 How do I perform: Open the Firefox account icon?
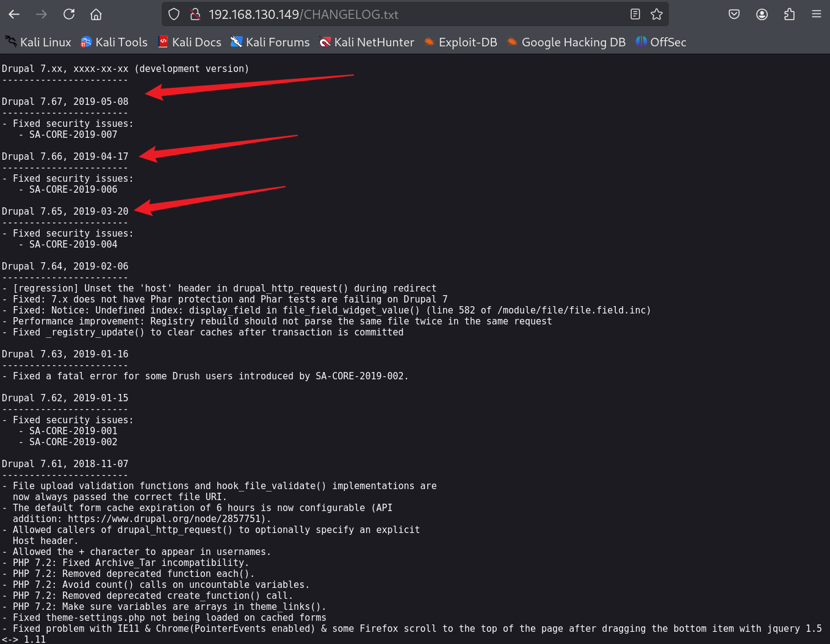click(762, 14)
